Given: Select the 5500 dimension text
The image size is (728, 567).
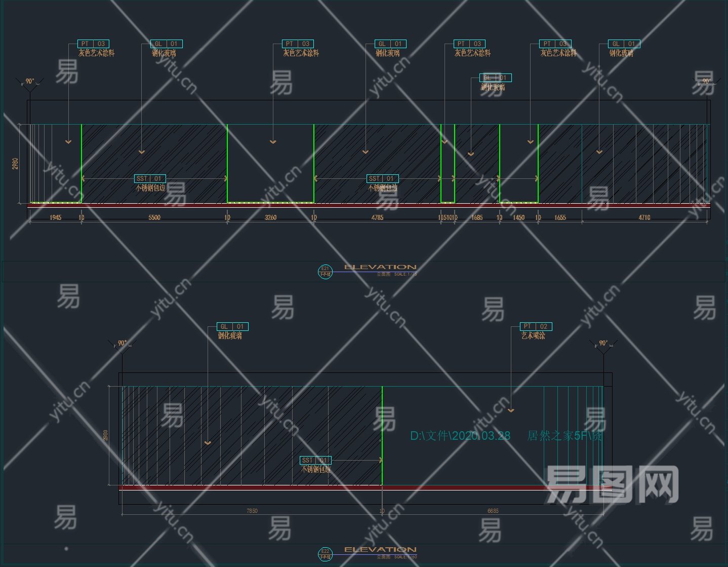Looking at the screenshot, I should coord(154,217).
